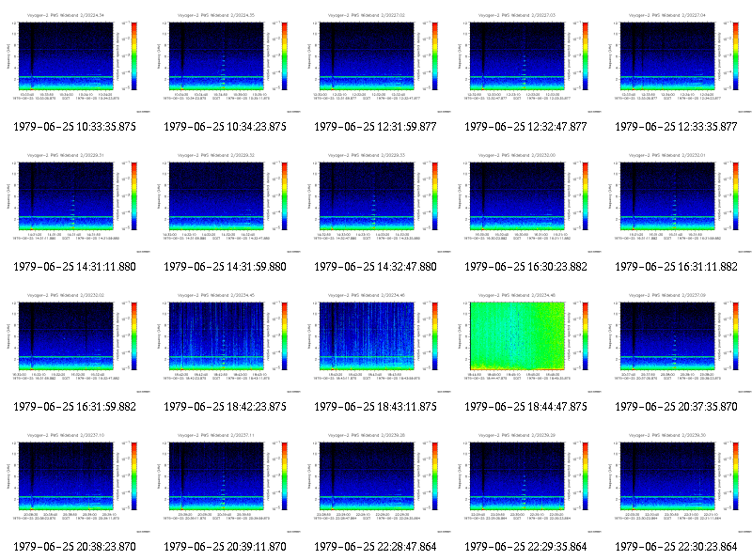Open spectrogram thumbnail for 1979-06-25 18:43:11.875
Screen dimensions: 752x560
[375, 342]
